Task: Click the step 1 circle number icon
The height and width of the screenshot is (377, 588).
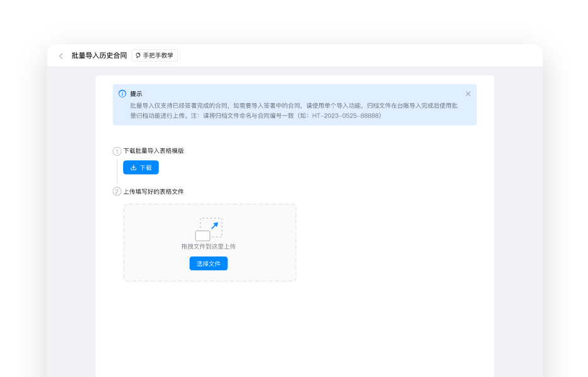Action: pos(117,151)
